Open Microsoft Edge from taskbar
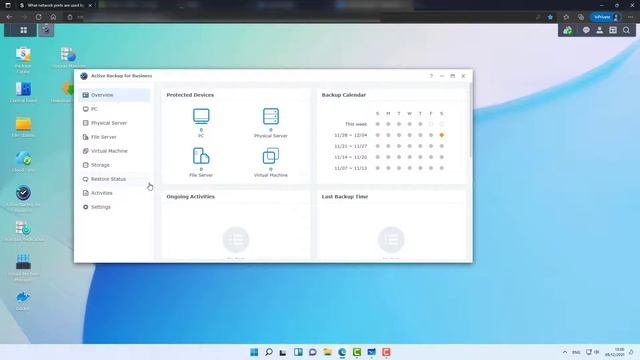 [x=342, y=352]
